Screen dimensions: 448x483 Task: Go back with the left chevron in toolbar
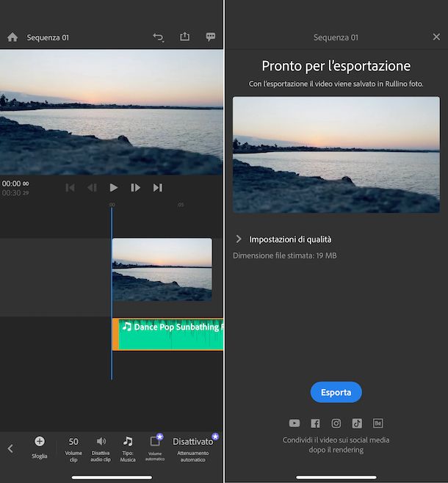[x=10, y=448]
